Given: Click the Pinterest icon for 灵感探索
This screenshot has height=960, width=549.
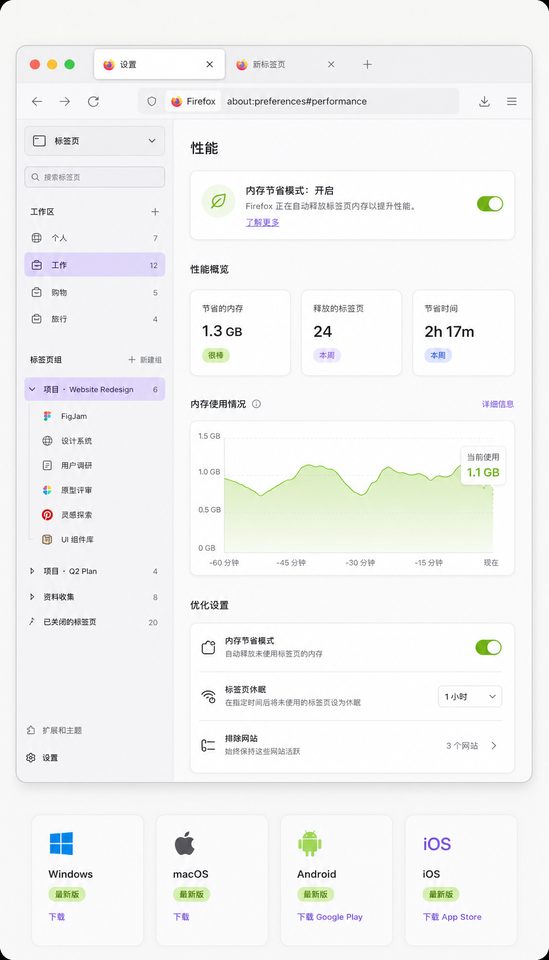Looking at the screenshot, I should pos(47,515).
